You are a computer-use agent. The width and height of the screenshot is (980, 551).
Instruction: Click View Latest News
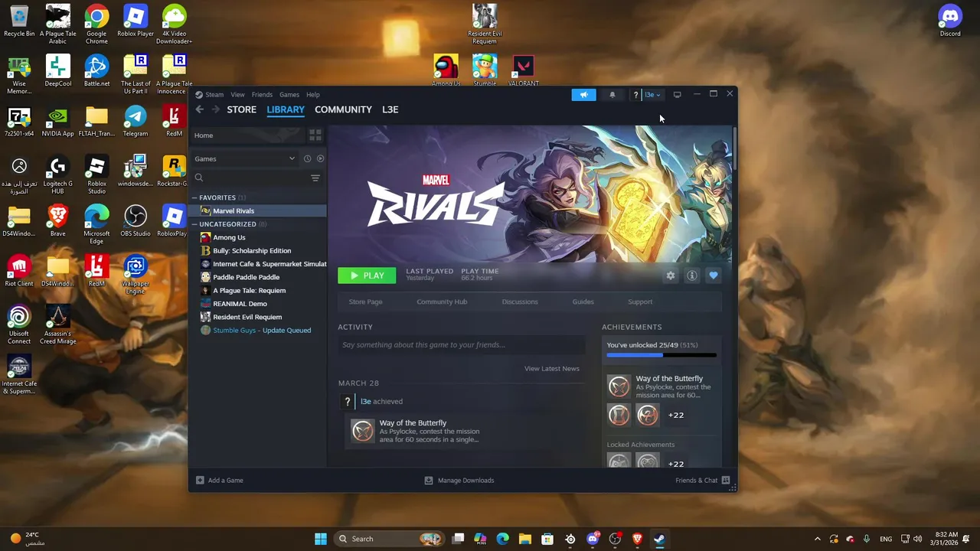(x=551, y=369)
